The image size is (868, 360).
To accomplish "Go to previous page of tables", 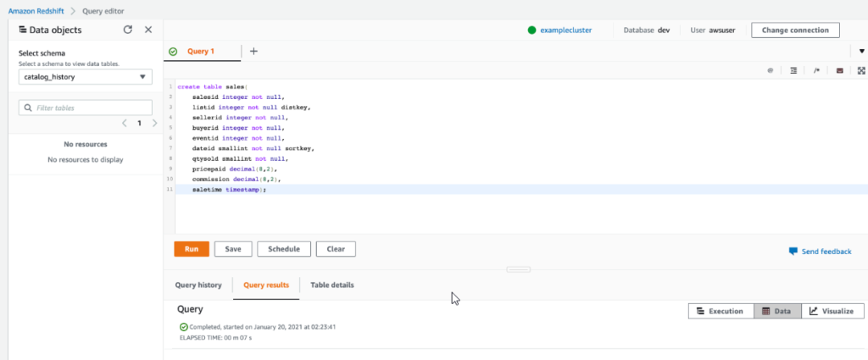I will tap(125, 123).
